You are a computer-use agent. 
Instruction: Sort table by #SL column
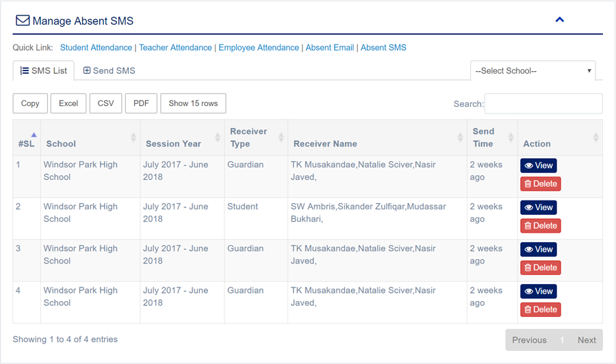(x=27, y=143)
